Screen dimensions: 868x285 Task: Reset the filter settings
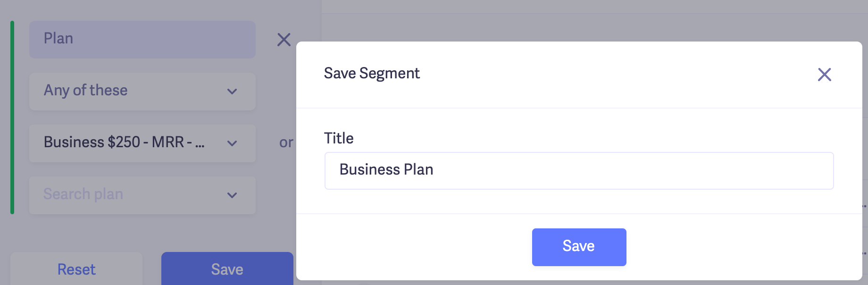(76, 269)
